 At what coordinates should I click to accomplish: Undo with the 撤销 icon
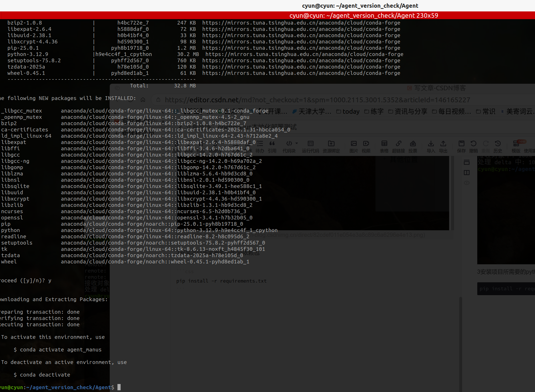(474, 147)
